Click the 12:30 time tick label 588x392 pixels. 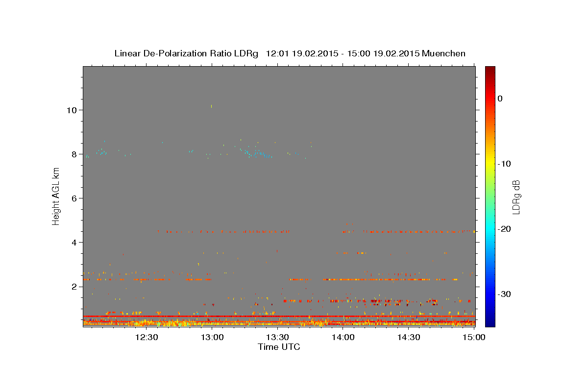[146, 337]
